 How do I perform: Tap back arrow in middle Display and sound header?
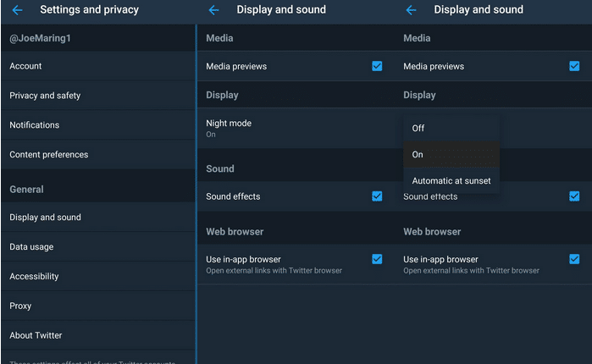pos(213,10)
